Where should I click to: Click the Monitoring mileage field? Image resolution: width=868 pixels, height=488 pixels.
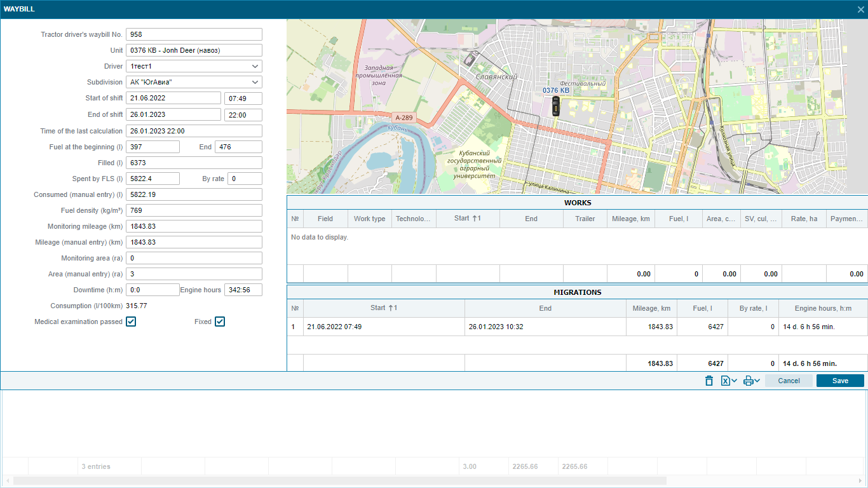(x=194, y=226)
